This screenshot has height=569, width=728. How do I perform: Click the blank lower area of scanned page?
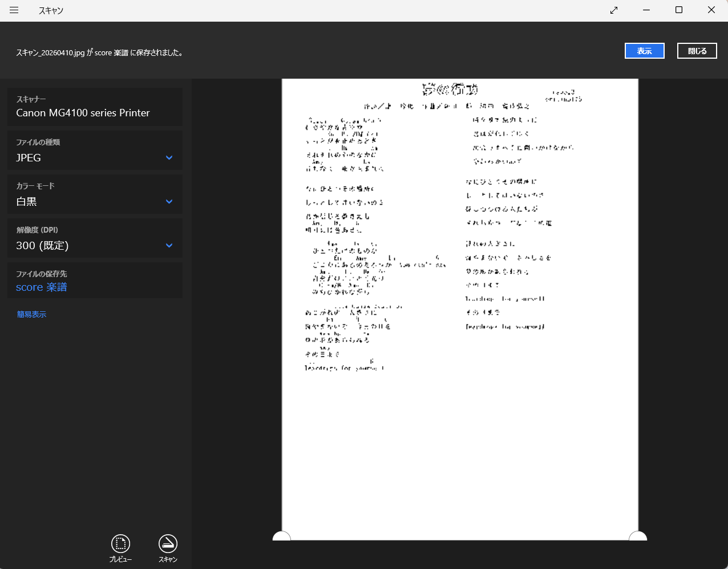pos(460,456)
